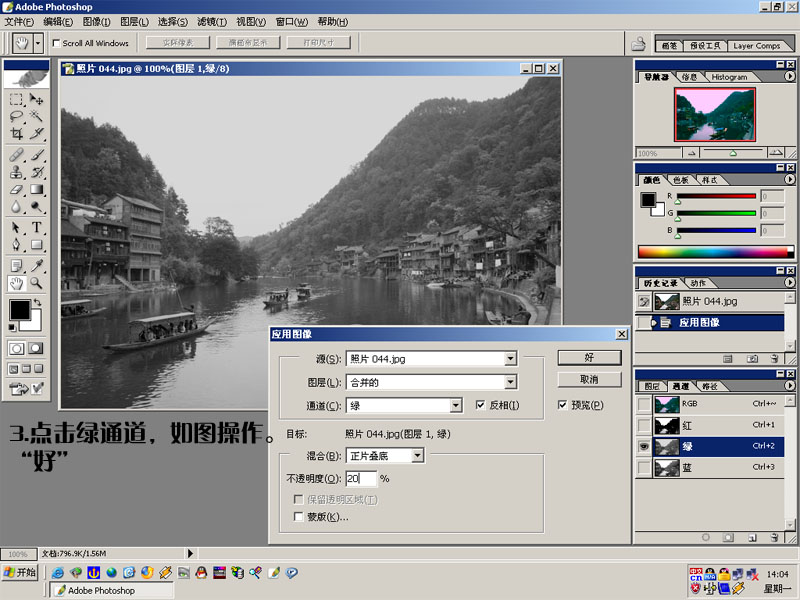This screenshot has height=600, width=800.
Task: Select the Clone Stamp tool
Action: (x=17, y=172)
